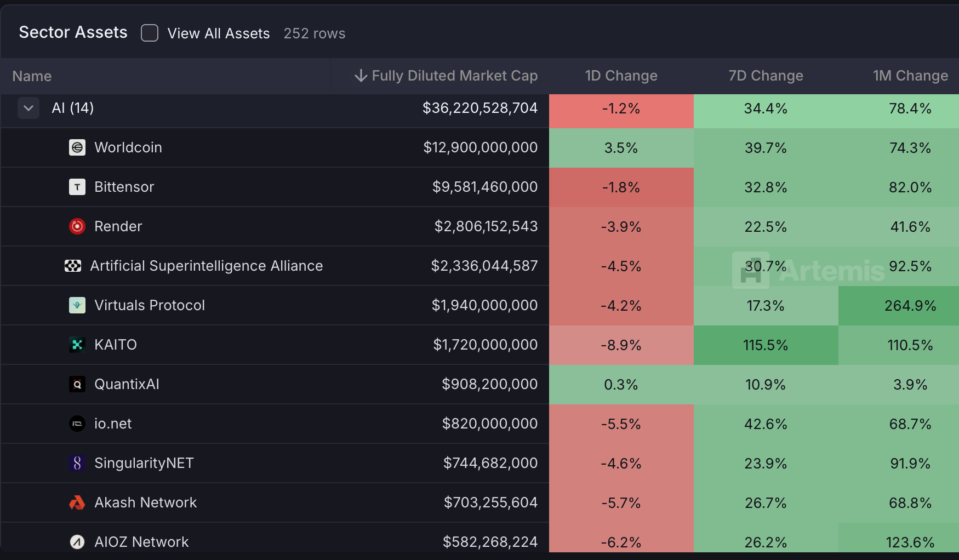The image size is (959, 560).
Task: Click QuantixAI market cap $908,200,000
Action: pos(490,384)
